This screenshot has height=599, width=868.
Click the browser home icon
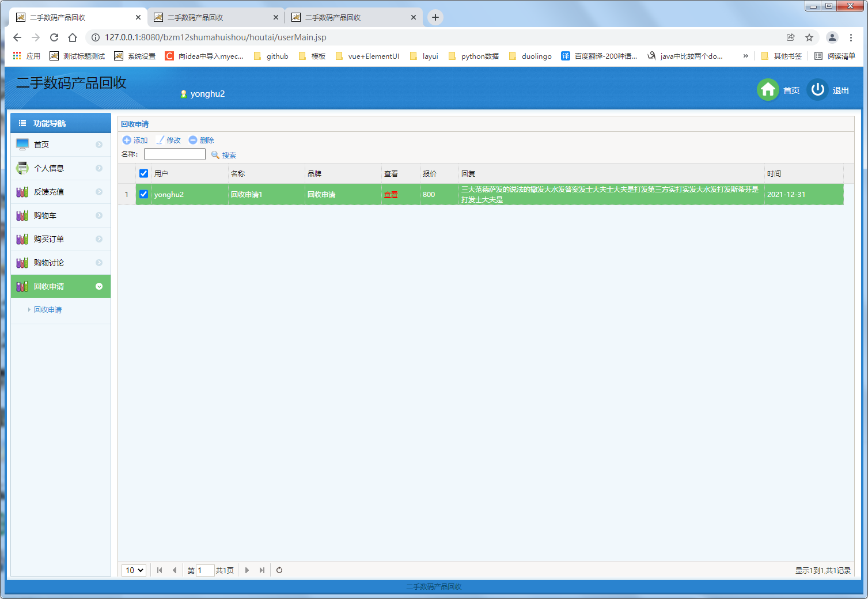pos(73,37)
